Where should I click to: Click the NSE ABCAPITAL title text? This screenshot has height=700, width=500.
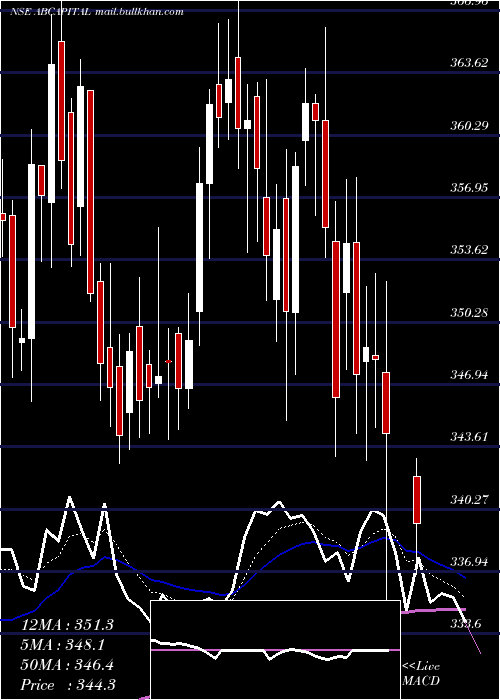51,12
